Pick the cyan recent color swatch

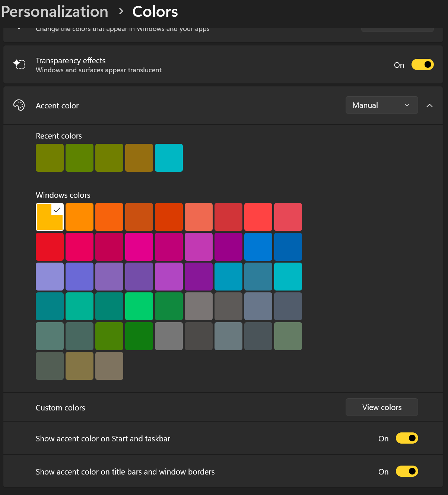click(x=169, y=158)
